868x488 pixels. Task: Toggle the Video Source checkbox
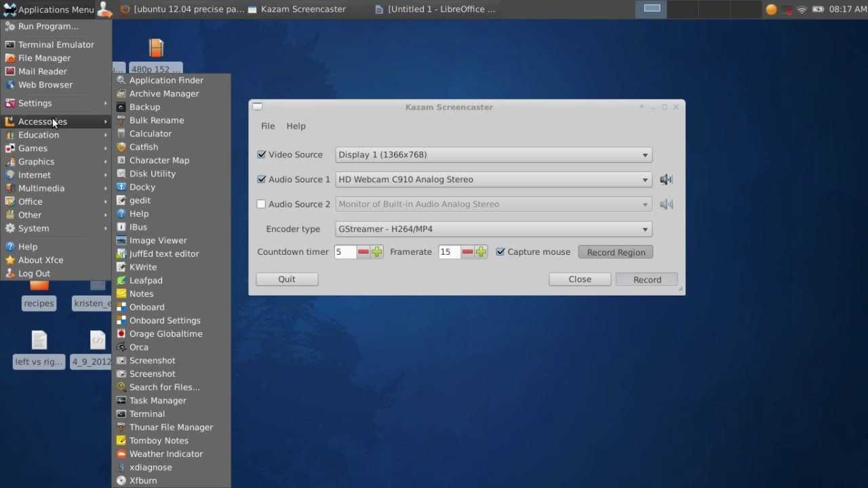(262, 155)
